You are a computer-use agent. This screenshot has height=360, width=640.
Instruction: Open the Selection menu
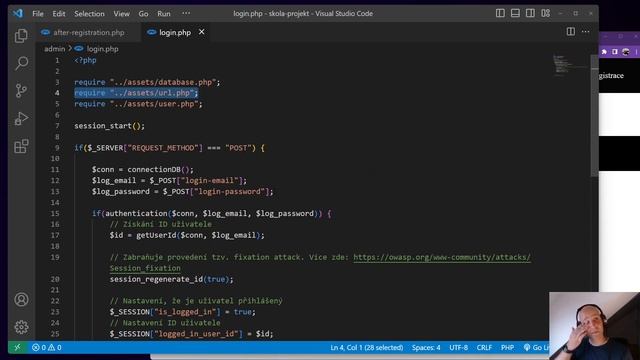pyautogui.click(x=89, y=13)
